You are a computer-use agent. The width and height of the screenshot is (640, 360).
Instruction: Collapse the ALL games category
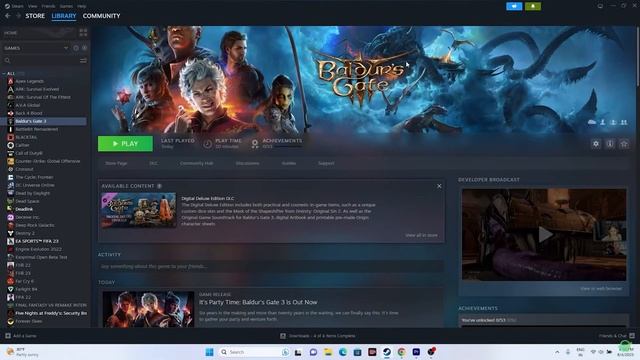coord(4,73)
